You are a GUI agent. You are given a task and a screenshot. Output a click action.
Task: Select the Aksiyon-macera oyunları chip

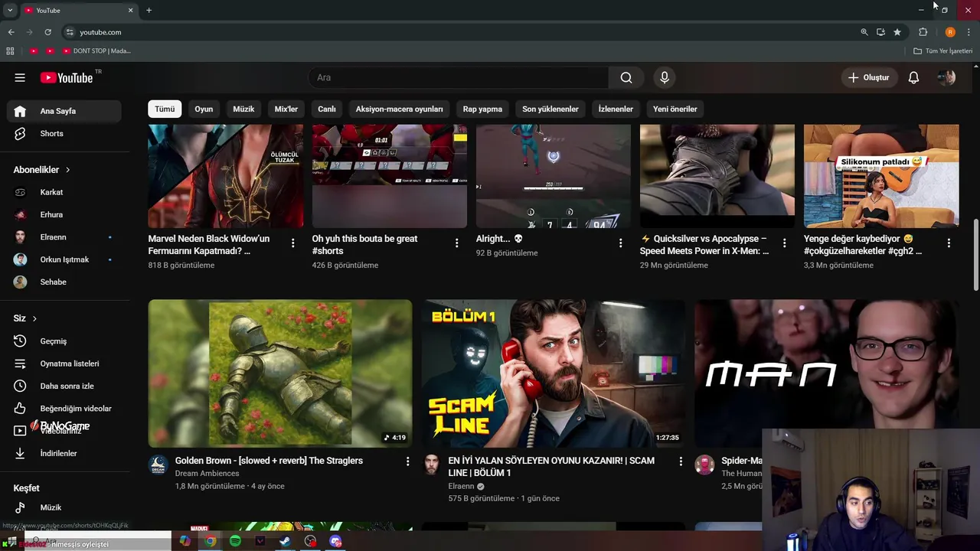[x=399, y=109]
